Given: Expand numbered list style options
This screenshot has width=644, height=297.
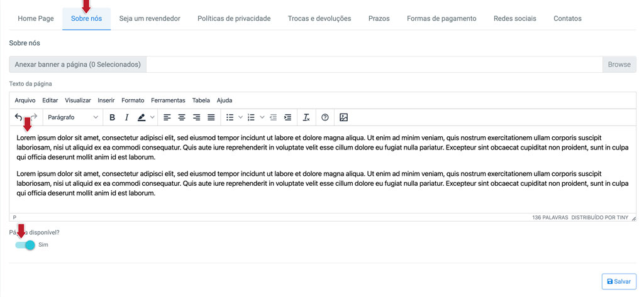Looking at the screenshot, I should coord(262,117).
